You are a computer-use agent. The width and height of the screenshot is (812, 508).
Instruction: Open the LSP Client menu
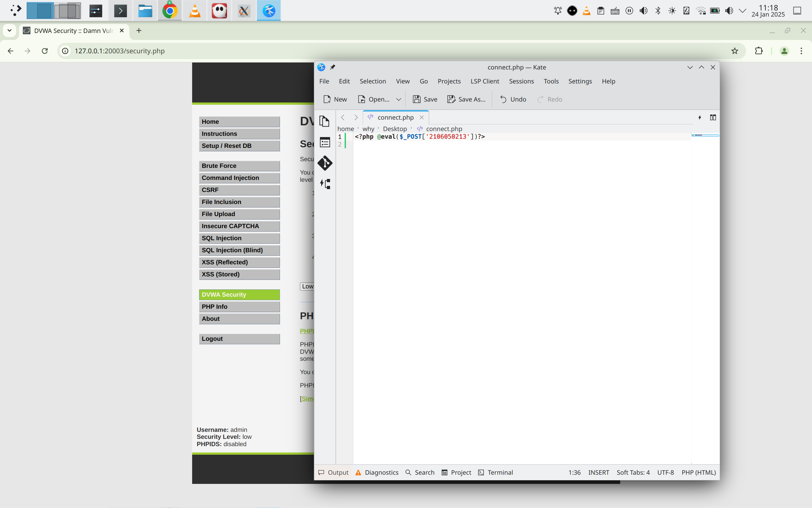click(x=484, y=81)
